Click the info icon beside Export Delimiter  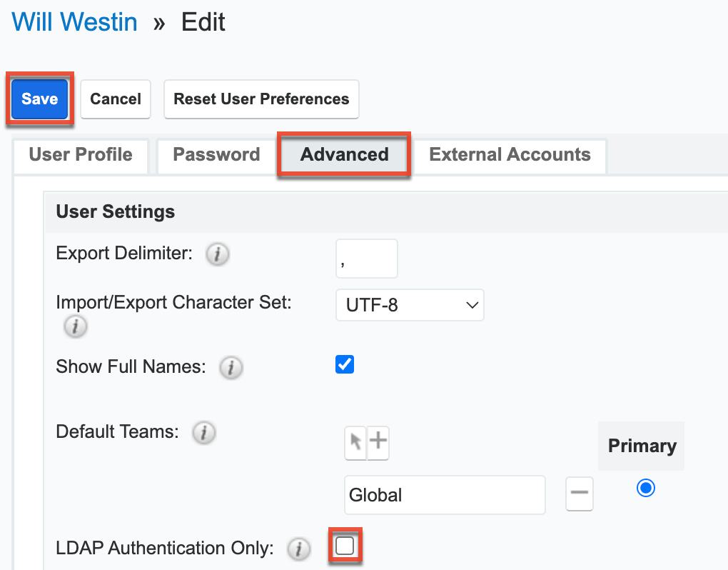click(x=217, y=254)
